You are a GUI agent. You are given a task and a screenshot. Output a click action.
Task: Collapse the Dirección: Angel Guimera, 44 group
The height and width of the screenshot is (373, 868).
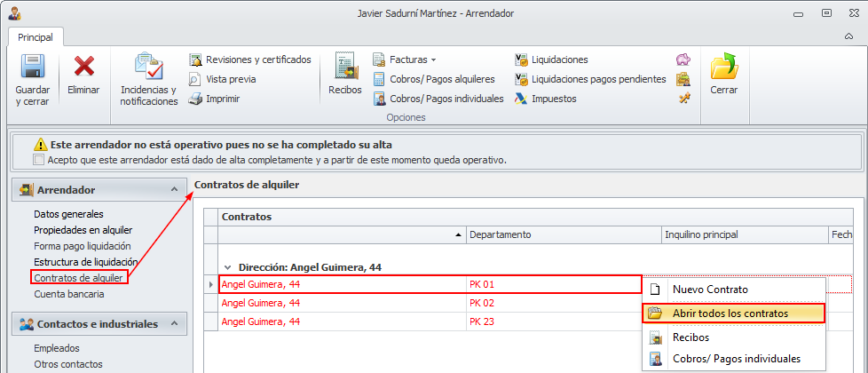coord(227,267)
